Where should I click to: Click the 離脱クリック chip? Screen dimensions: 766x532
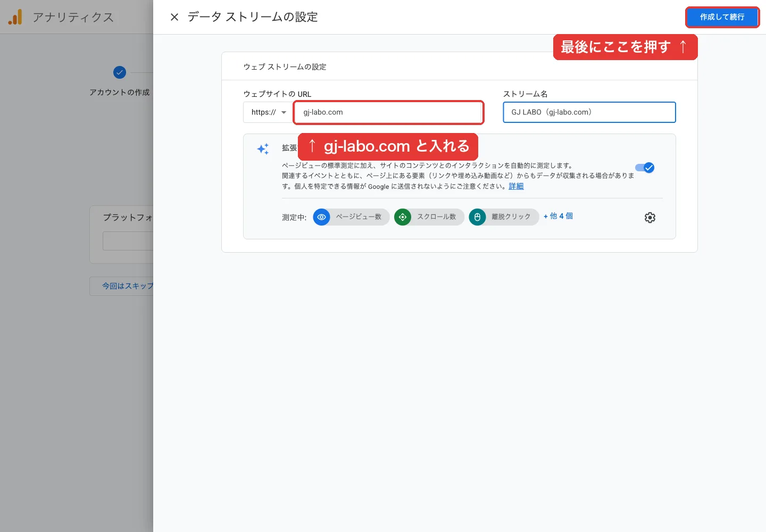[504, 217]
